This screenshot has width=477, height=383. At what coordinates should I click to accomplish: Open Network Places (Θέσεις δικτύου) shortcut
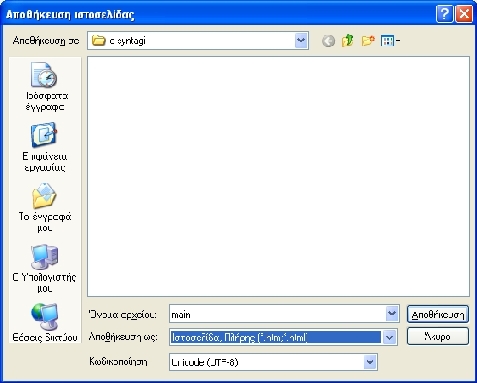coord(45,322)
